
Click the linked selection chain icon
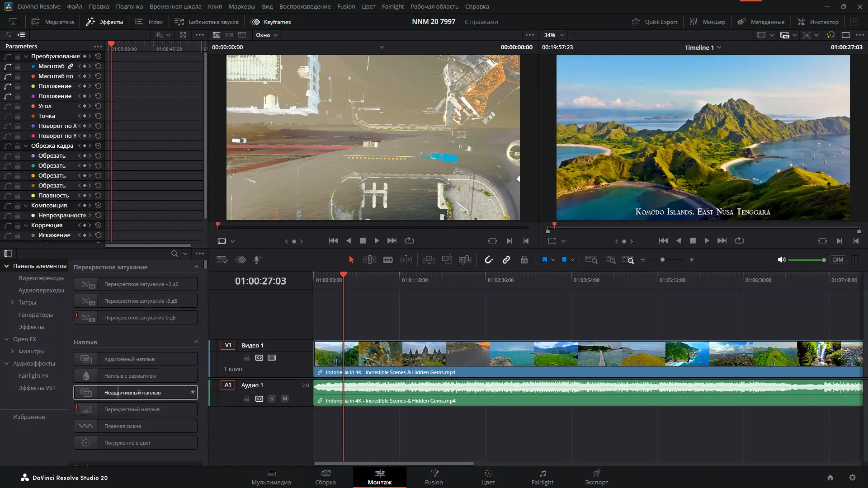coord(506,260)
